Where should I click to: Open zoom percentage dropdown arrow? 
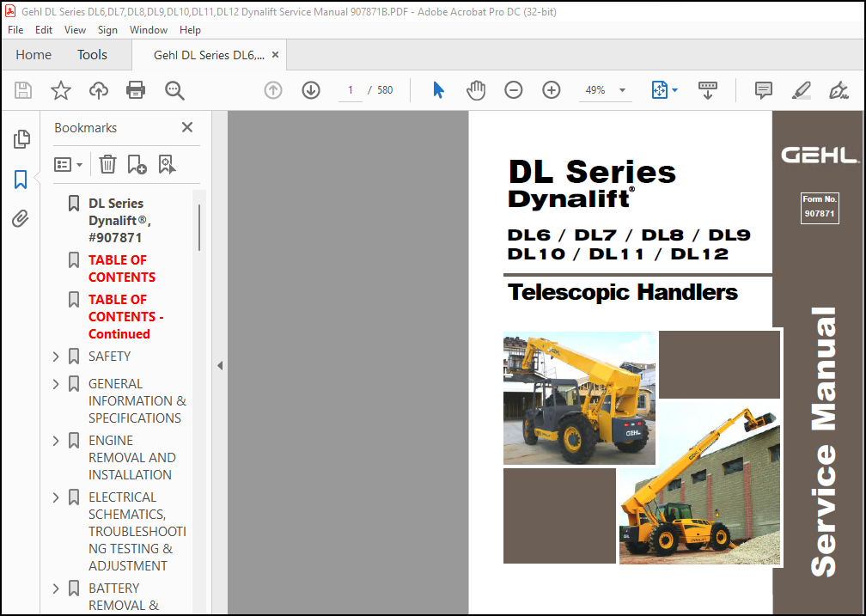[622, 90]
